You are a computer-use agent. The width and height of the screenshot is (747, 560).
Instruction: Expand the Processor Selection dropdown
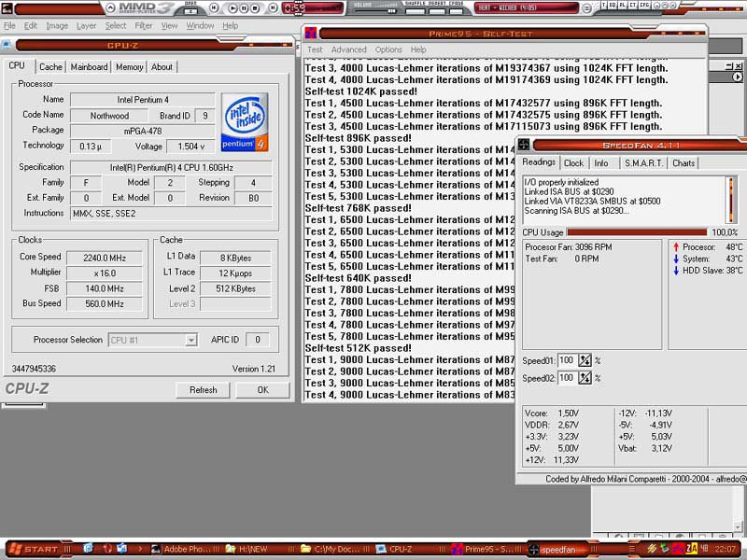(x=190, y=340)
